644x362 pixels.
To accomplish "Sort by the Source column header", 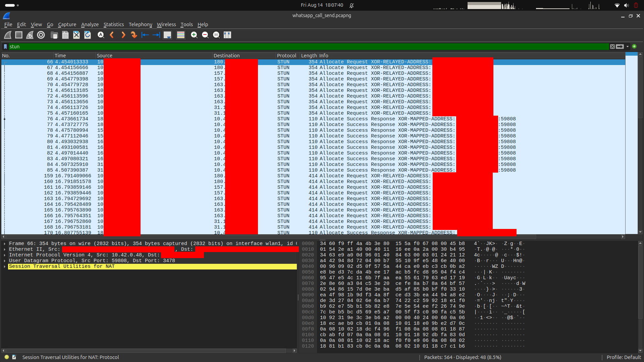I will point(154,56).
